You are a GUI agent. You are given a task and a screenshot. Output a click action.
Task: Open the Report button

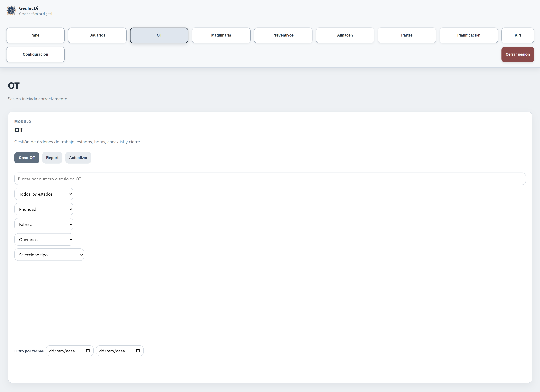click(52, 158)
